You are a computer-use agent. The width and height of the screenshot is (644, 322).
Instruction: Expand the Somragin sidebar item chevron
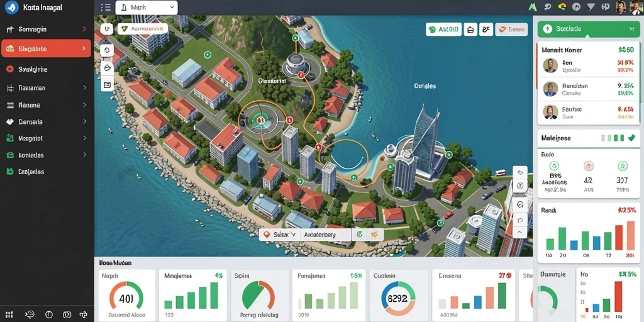click(84, 29)
